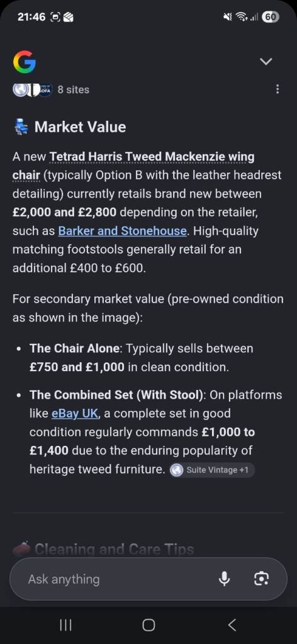This screenshot has height=644, width=297.
Task: Tap the globe icon in source chip
Action: point(177,470)
